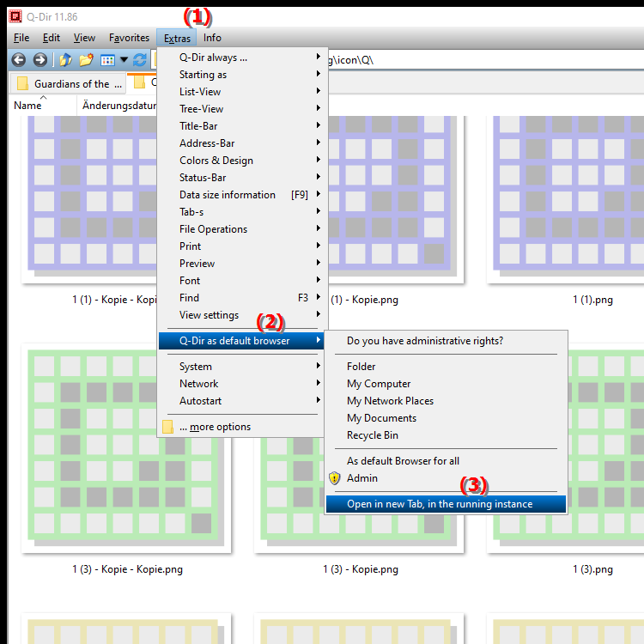Expand the Q-Dir always submenu
644x644 pixels.
pos(241,58)
